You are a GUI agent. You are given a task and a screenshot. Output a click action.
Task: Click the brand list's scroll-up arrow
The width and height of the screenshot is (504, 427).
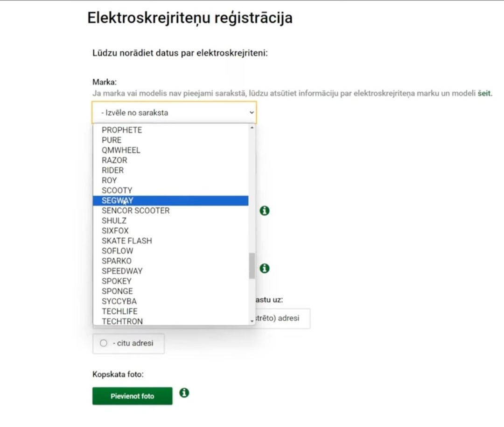pos(252,128)
